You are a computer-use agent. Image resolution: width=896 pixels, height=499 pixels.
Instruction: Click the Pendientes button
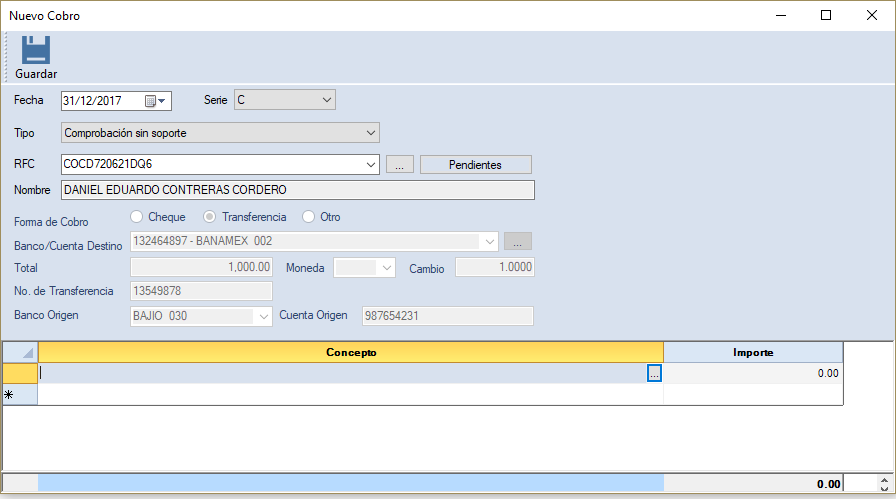point(475,165)
